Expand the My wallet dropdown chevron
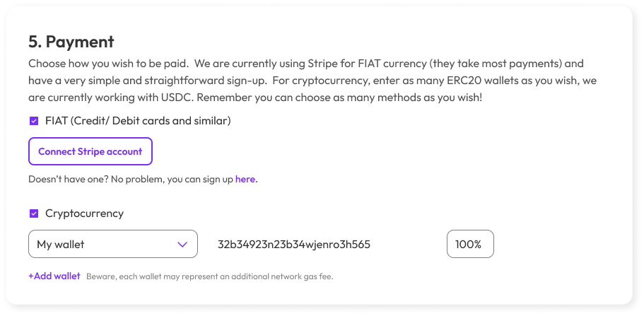644x316 pixels. pos(182,245)
